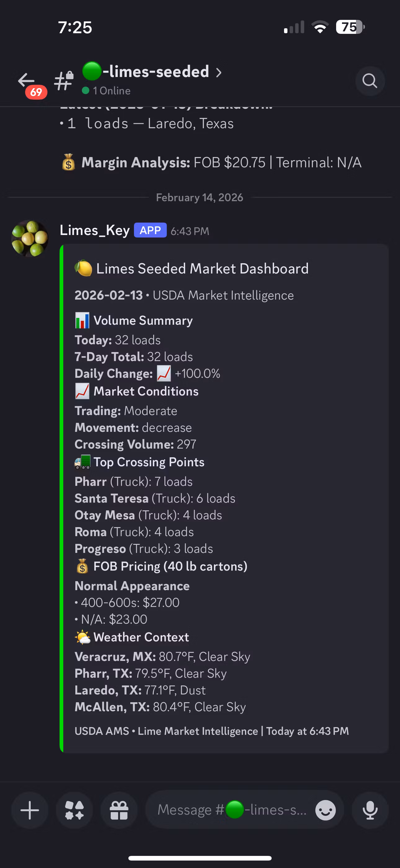400x868 pixels.
Task: Tap the APP badge next to Limes_Key
Action: (150, 230)
